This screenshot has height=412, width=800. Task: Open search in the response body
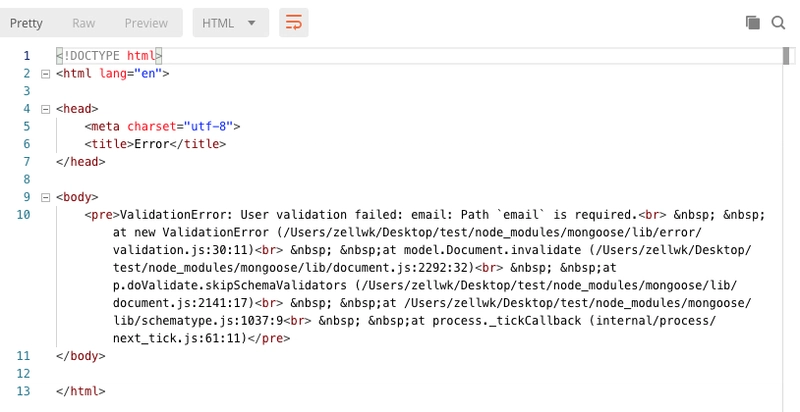click(x=778, y=22)
